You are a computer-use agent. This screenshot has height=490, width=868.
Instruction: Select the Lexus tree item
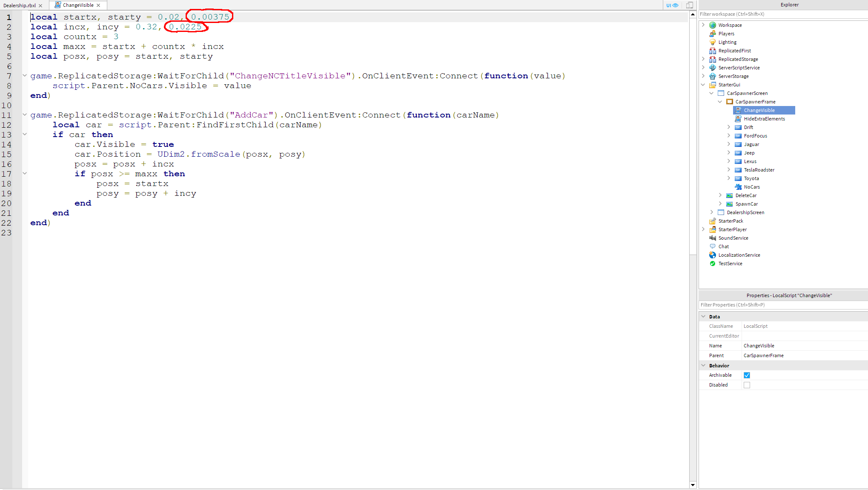[750, 161]
